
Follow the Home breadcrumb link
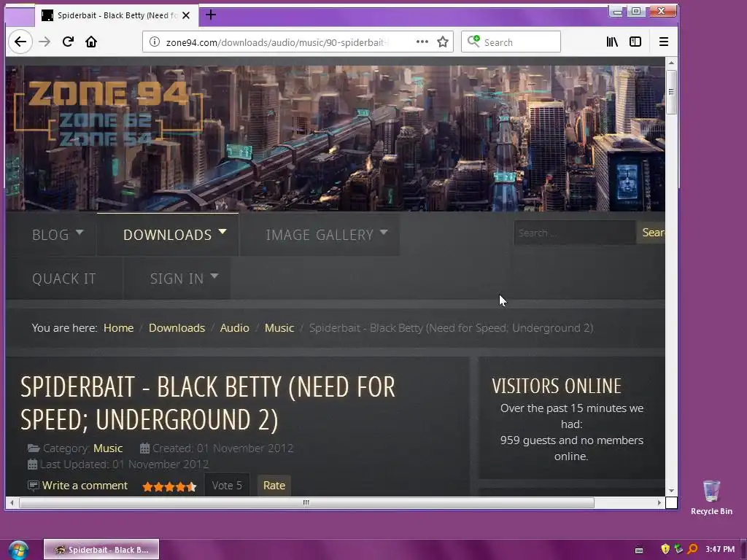(118, 328)
